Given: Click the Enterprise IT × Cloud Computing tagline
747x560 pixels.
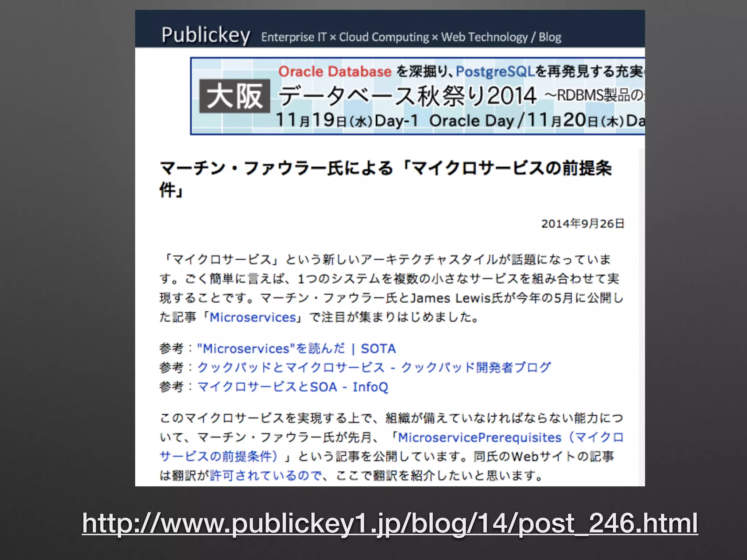Looking at the screenshot, I should tap(411, 37).
